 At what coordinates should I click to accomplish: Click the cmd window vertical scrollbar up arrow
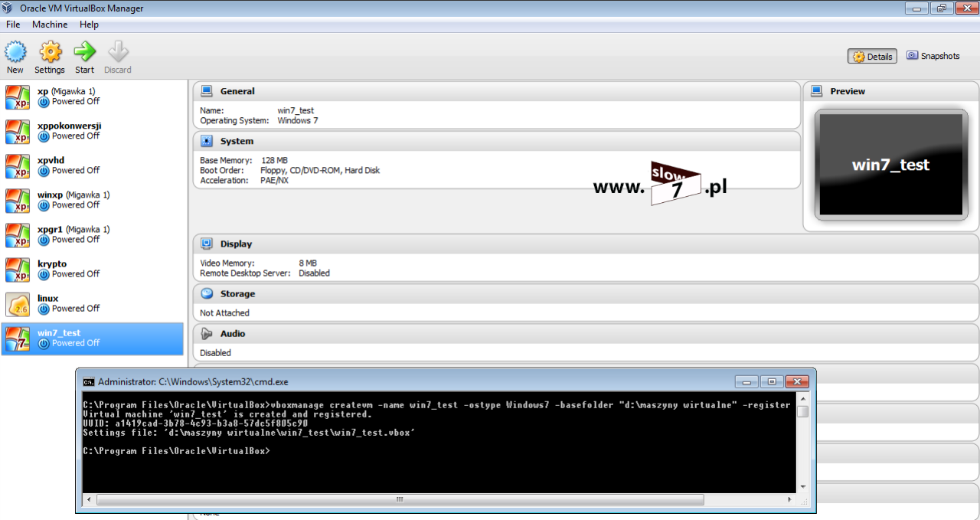802,399
